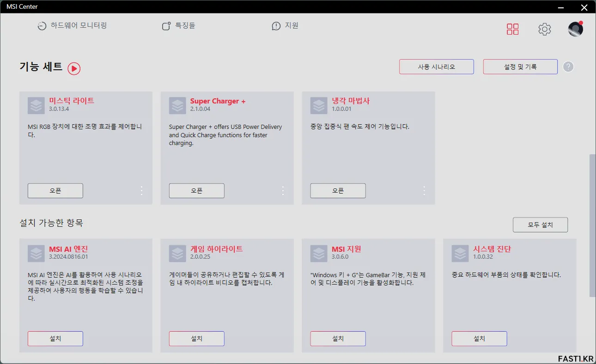Click the MSI 지원 layers icon
Image resolution: width=596 pixels, height=364 pixels.
tap(319, 254)
